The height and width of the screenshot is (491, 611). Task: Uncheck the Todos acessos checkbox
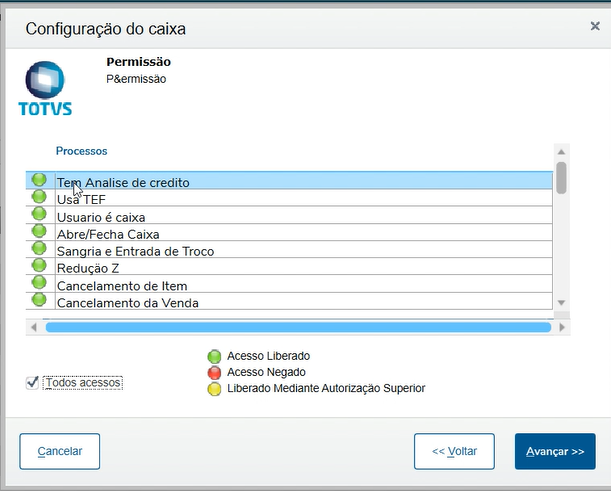[33, 382]
